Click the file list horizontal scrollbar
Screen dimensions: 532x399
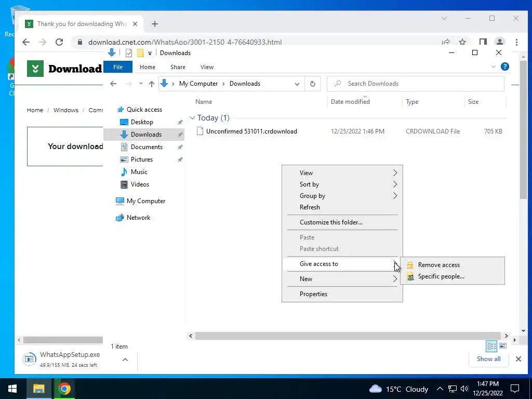(x=348, y=336)
